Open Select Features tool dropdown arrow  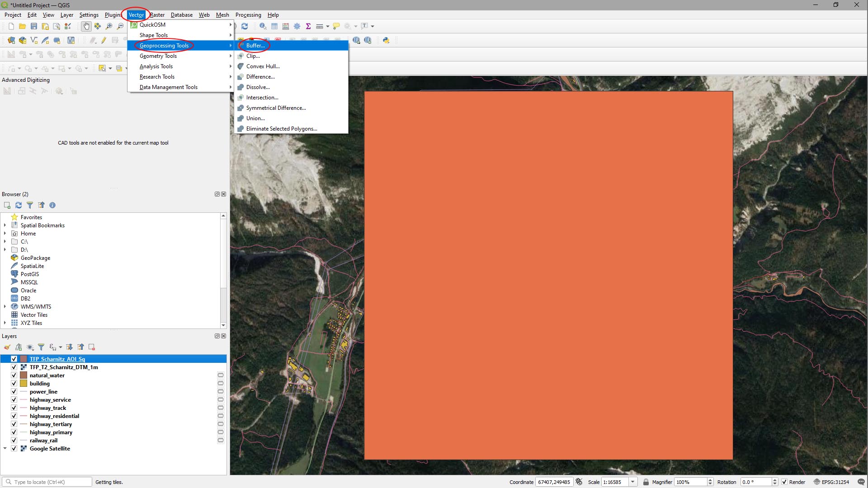(x=110, y=68)
